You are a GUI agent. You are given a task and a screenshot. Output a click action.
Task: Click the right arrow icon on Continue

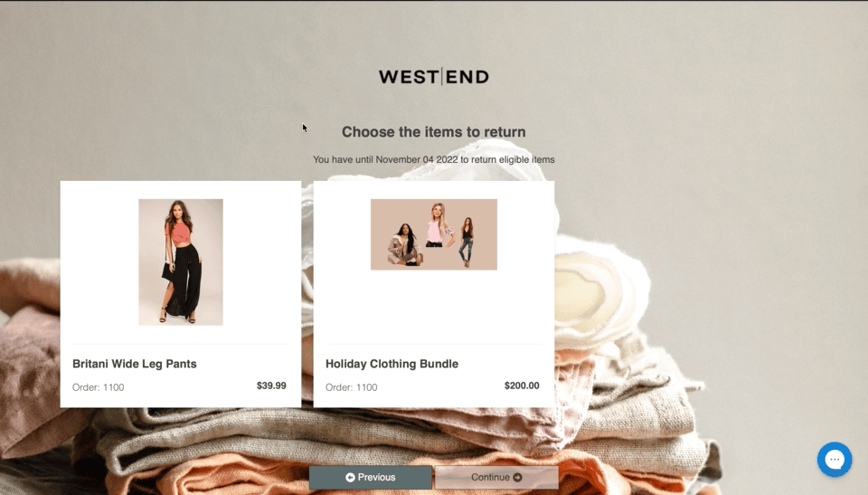pyautogui.click(x=517, y=477)
